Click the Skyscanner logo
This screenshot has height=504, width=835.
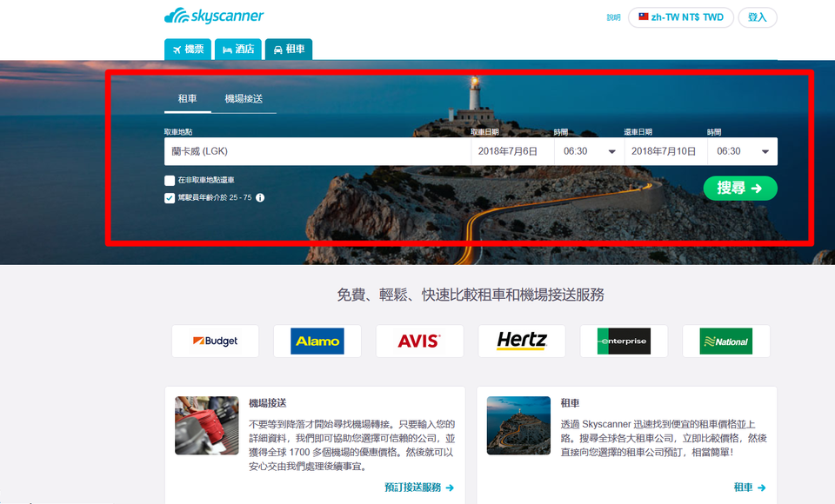coord(214,16)
